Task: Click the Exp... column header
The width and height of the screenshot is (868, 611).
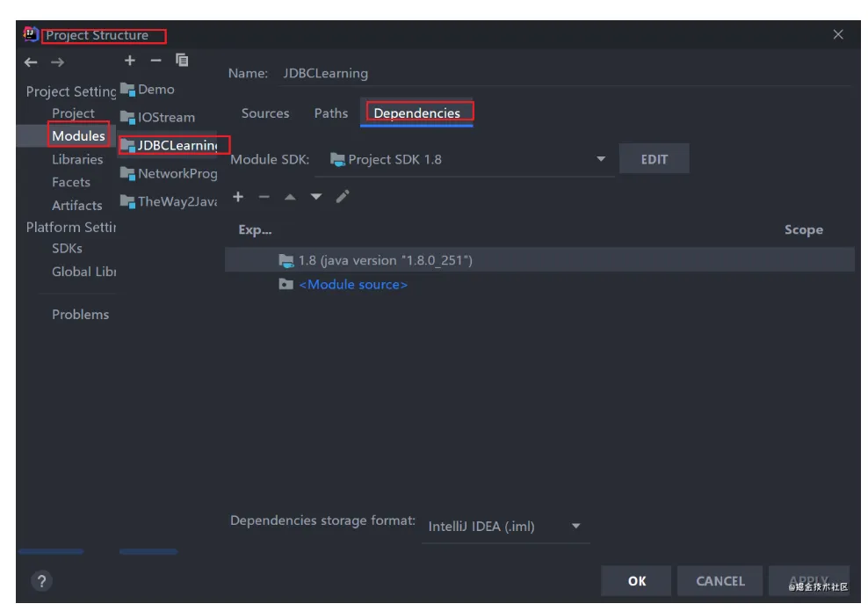Action: pos(255,229)
